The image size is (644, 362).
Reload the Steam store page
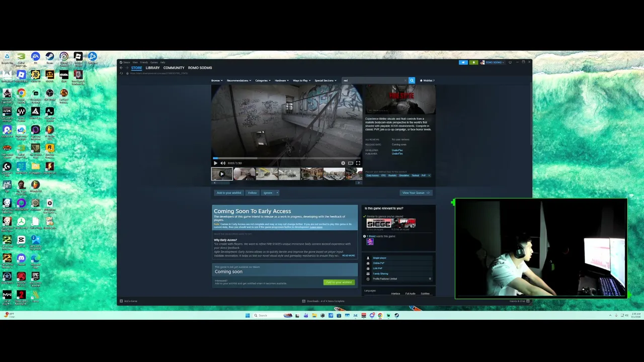click(x=122, y=73)
